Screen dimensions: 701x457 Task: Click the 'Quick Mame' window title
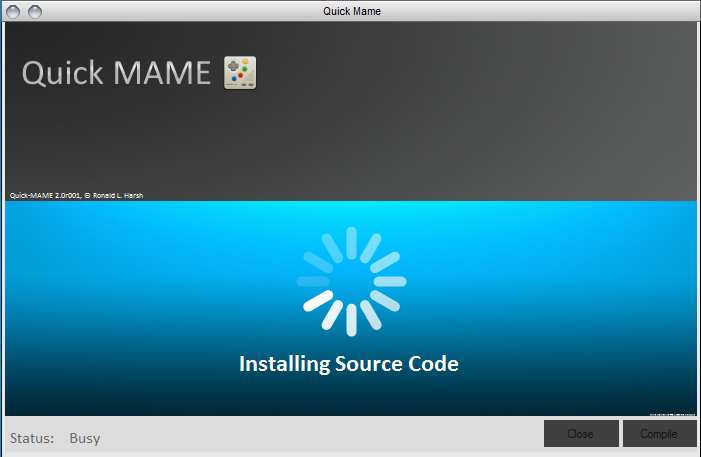(x=352, y=11)
